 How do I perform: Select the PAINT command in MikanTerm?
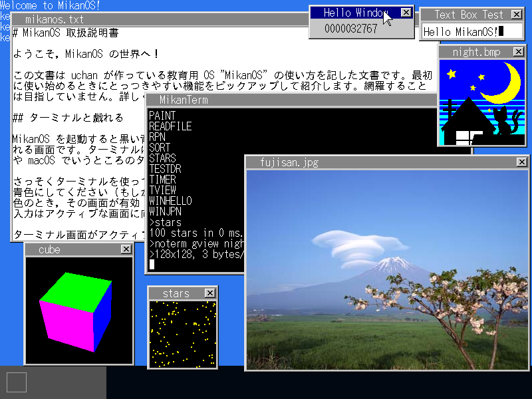163,115
